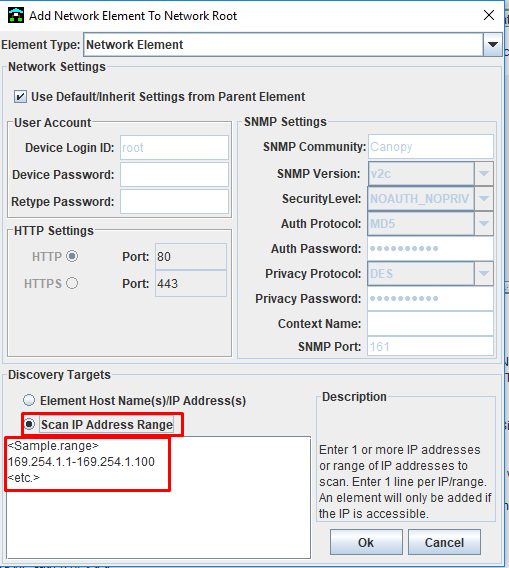Open the Element Type dropdown
The height and width of the screenshot is (568, 509).
pyautogui.click(x=492, y=45)
